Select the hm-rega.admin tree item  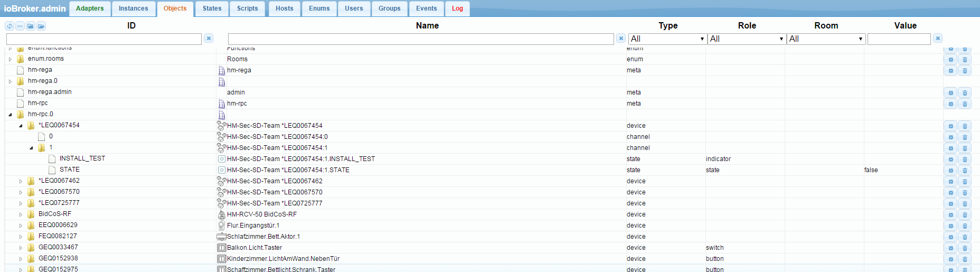[50, 92]
